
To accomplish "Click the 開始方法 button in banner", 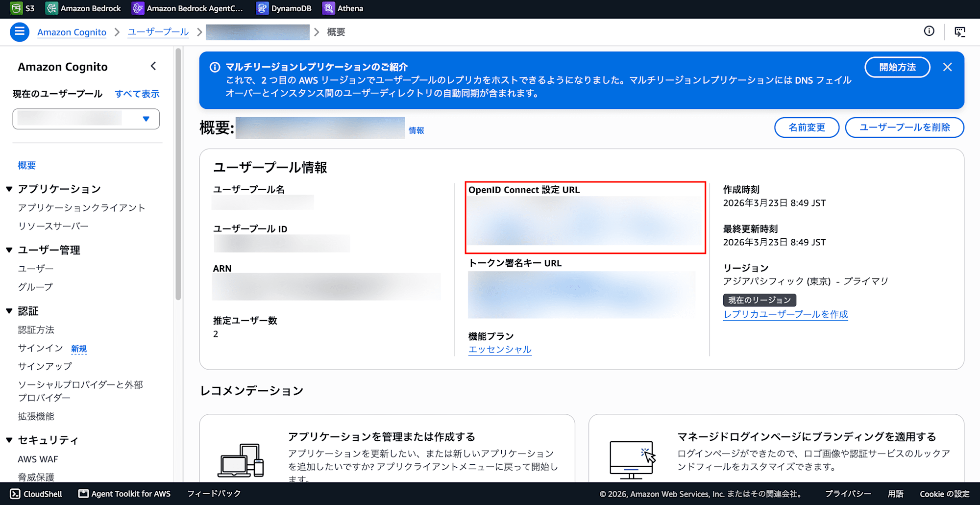I will tap(897, 67).
